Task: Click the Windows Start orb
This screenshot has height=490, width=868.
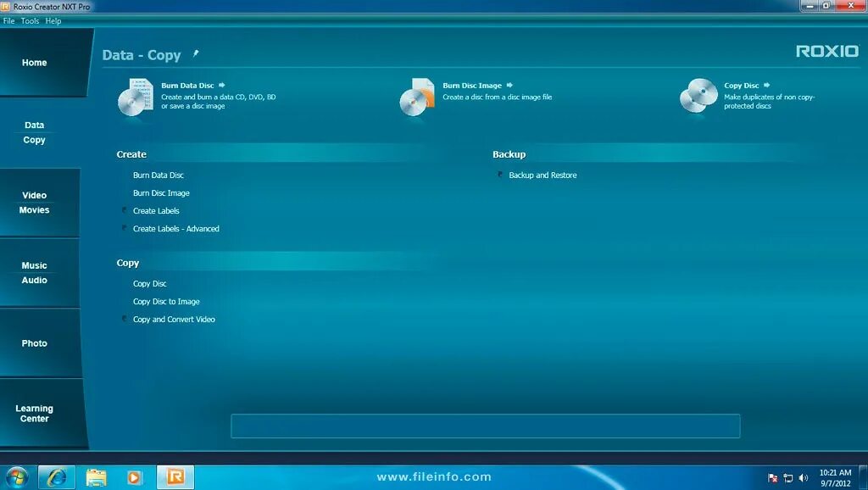Action: click(17, 476)
